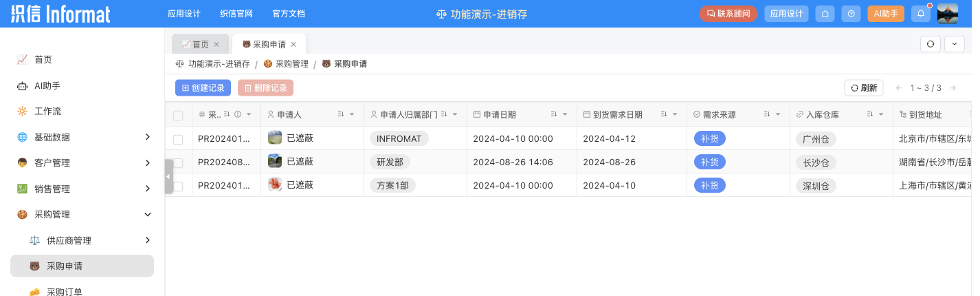
Task: Sort by the 入库仓库 column
Action: [870, 115]
